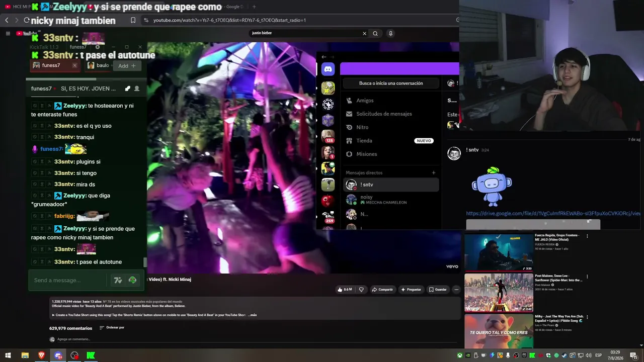The width and height of the screenshot is (644, 362).
Task: Select the red apple Discord server icon
Action: pyautogui.click(x=328, y=201)
